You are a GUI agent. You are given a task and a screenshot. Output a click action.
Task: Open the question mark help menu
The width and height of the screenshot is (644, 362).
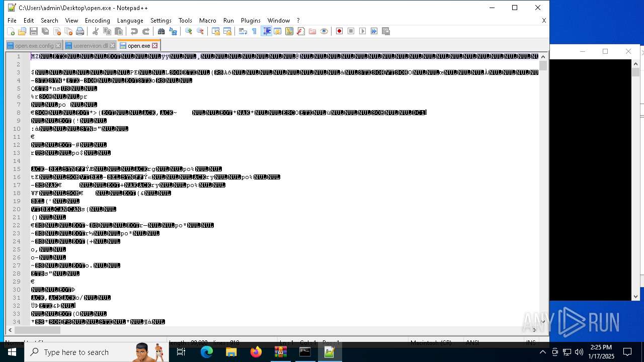[x=298, y=21]
